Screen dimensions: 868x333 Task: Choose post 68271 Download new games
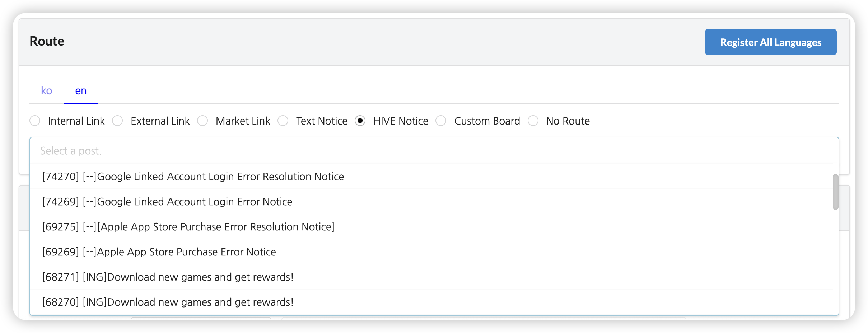[x=168, y=277]
